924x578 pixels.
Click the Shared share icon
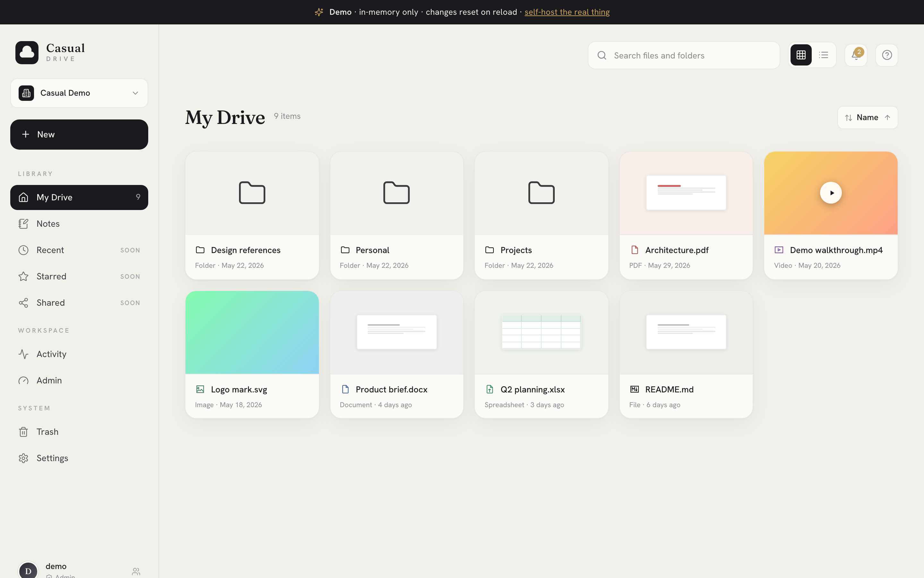[x=23, y=303]
